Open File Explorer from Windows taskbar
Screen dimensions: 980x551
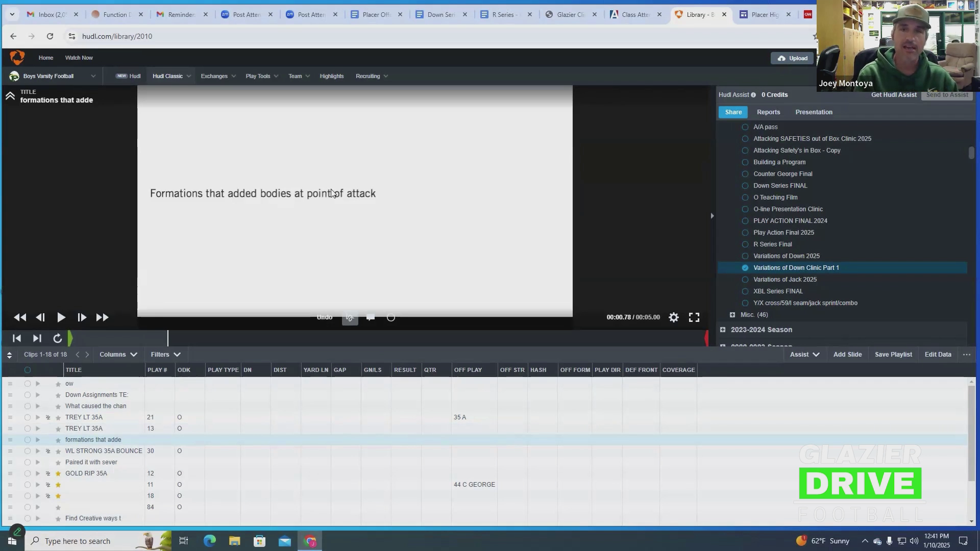pyautogui.click(x=234, y=541)
